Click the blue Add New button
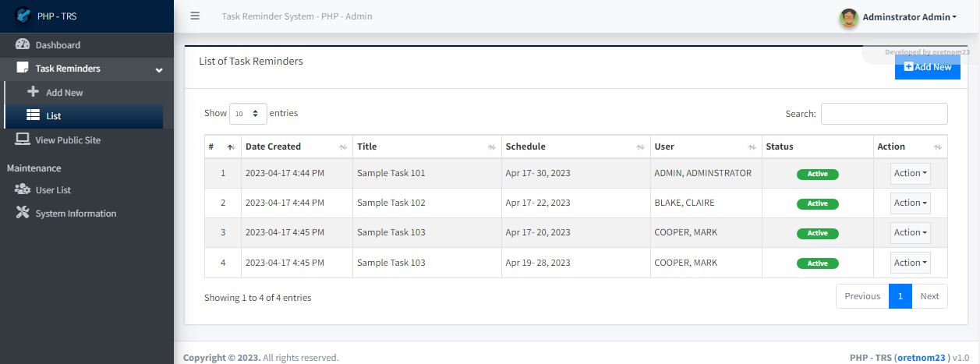This screenshot has height=364, width=980. (928, 67)
